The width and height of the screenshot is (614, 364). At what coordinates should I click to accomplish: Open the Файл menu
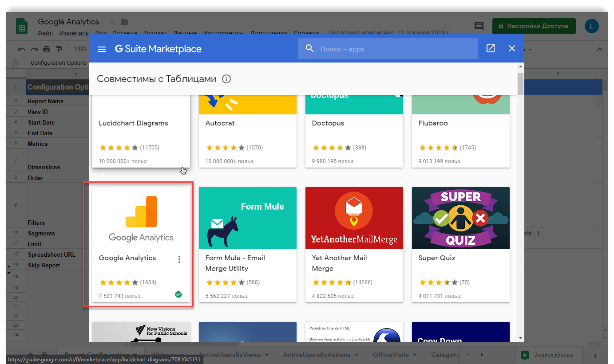pyautogui.click(x=45, y=33)
